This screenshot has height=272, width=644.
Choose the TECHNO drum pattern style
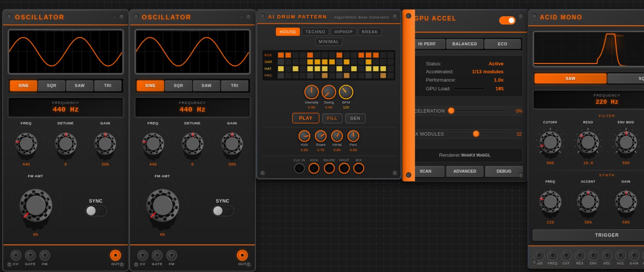click(315, 32)
